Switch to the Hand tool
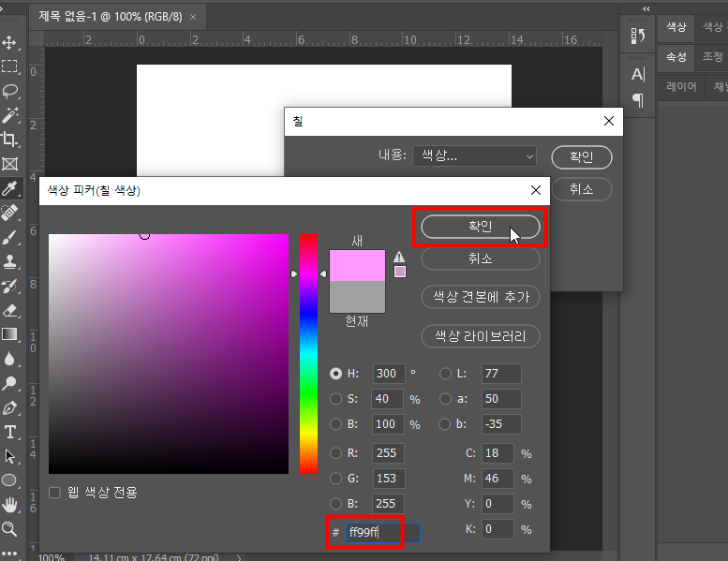This screenshot has width=728, height=561. (x=10, y=505)
